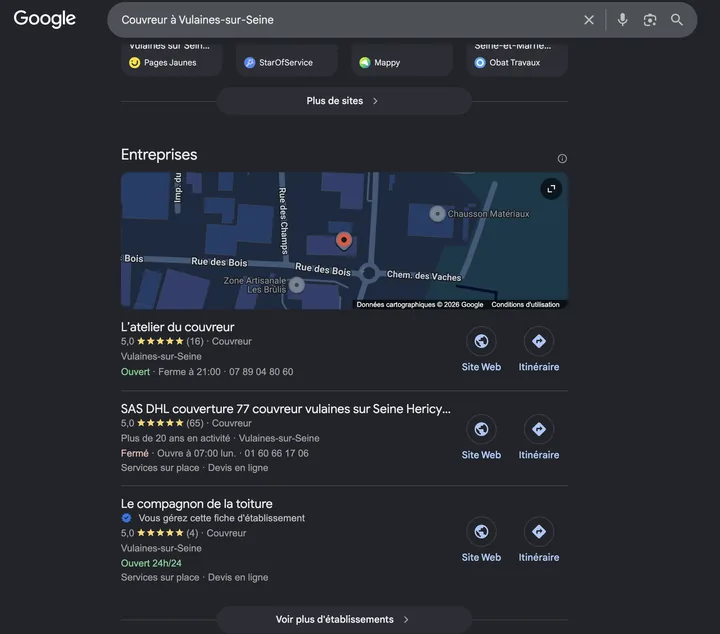Open Conditions d'utilisation on the map
720x634 pixels.
coord(525,304)
